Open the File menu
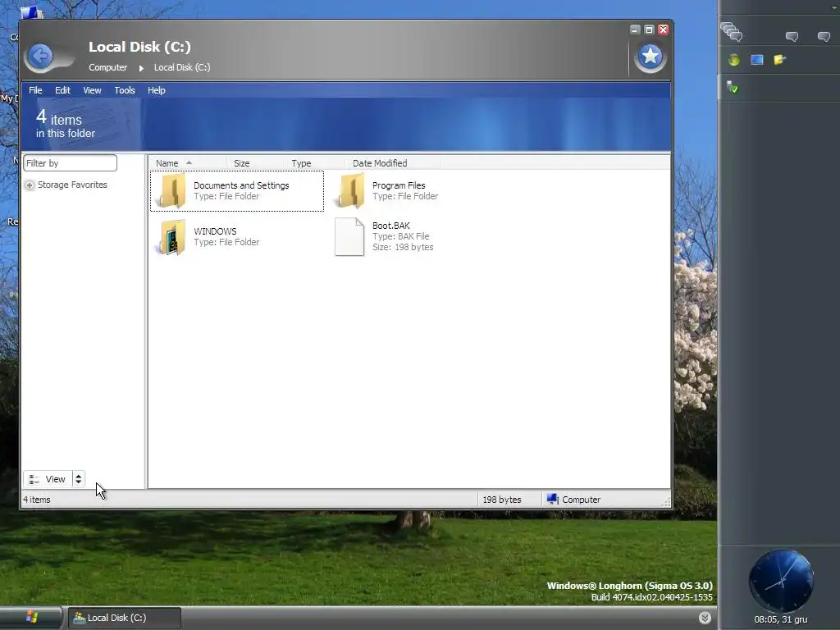This screenshot has height=630, width=840. [x=35, y=90]
